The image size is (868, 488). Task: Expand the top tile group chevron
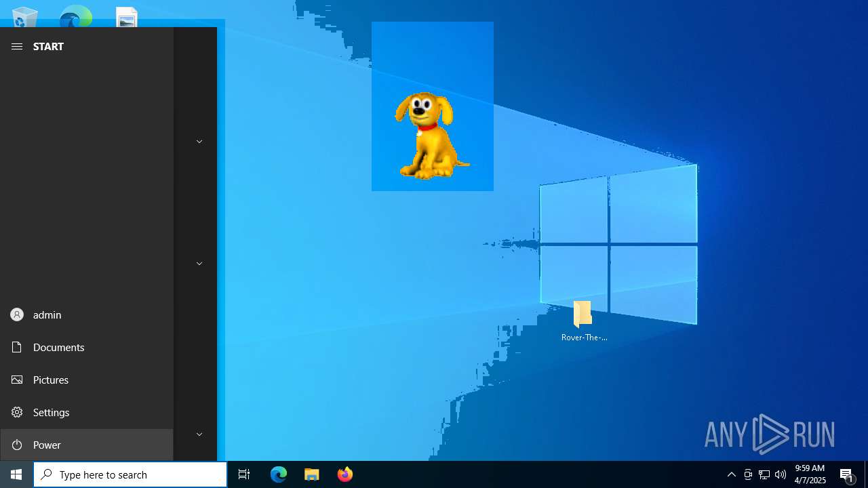[199, 142]
